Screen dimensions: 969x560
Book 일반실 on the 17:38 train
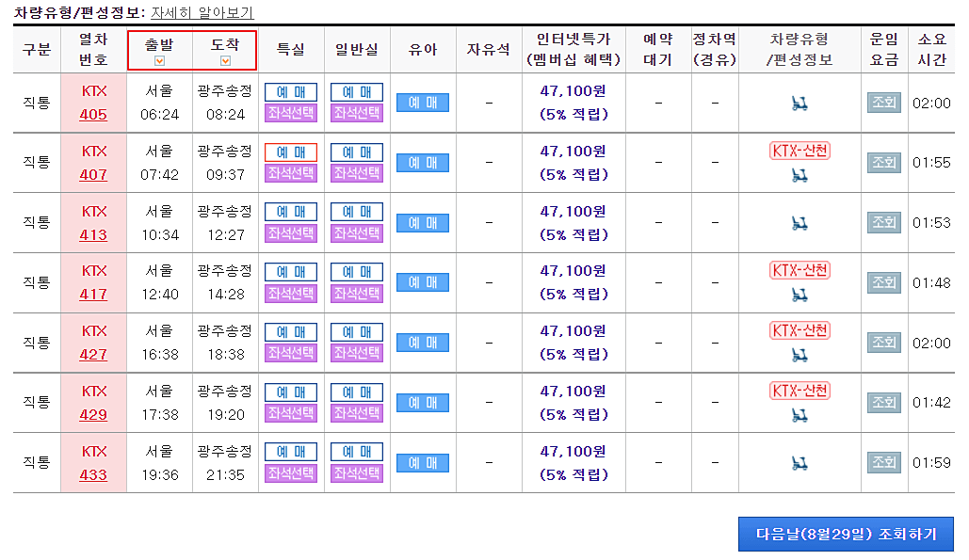click(357, 392)
